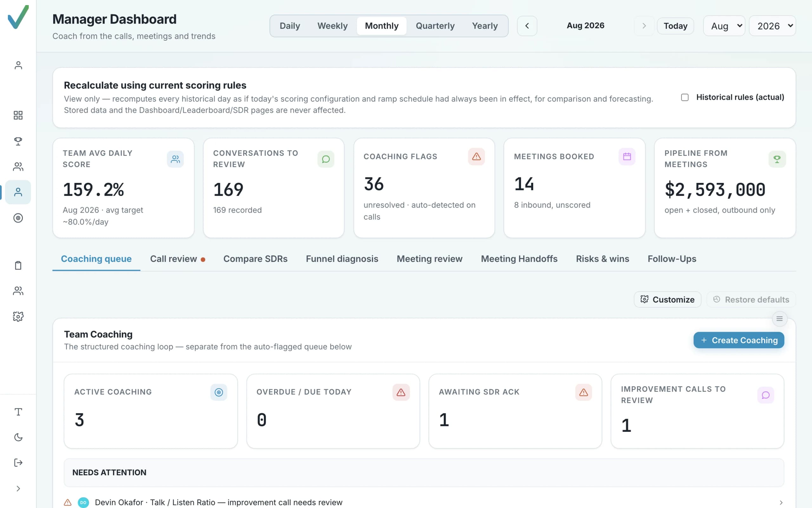Click the calendar icon on Meetings Booked card

click(627, 157)
